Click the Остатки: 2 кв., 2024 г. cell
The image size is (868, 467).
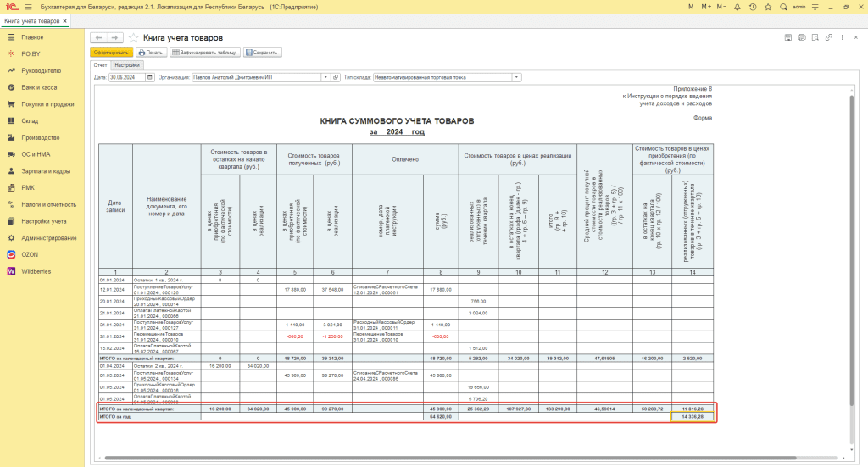pyautogui.click(x=167, y=366)
